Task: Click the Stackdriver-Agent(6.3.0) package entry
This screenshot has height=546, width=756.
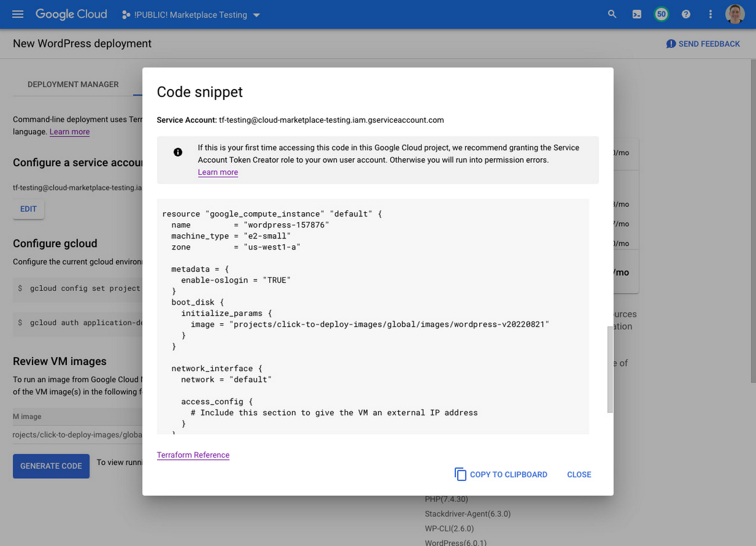Action: coord(468,514)
